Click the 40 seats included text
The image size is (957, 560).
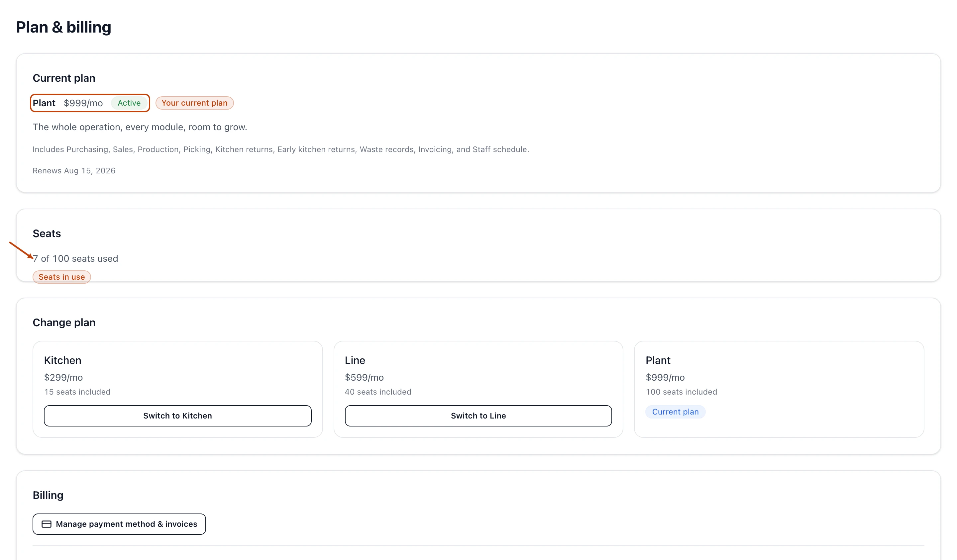tap(378, 391)
